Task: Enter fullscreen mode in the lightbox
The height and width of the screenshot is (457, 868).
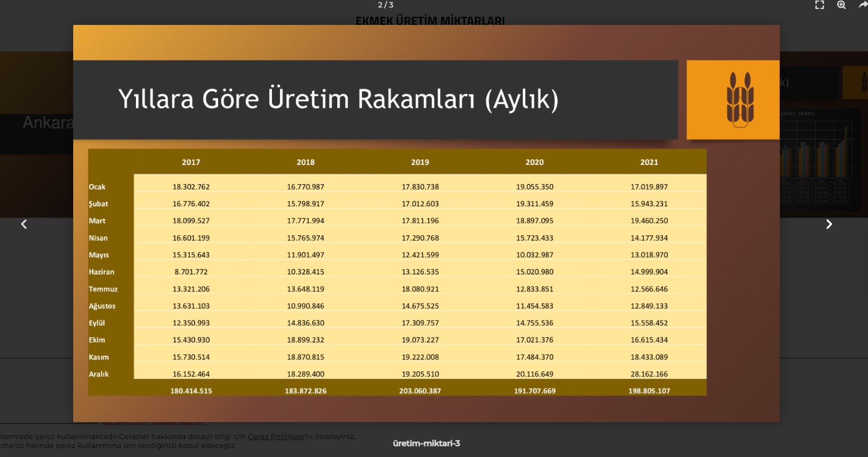Action: pyautogui.click(x=819, y=5)
